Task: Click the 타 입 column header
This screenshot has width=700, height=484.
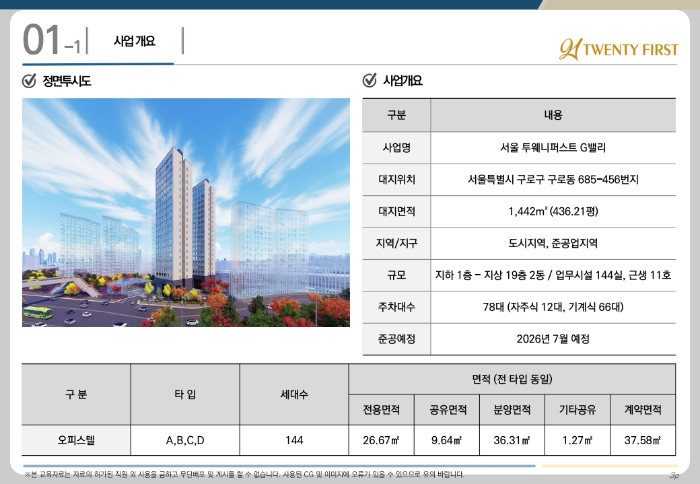Action: pyautogui.click(x=185, y=394)
